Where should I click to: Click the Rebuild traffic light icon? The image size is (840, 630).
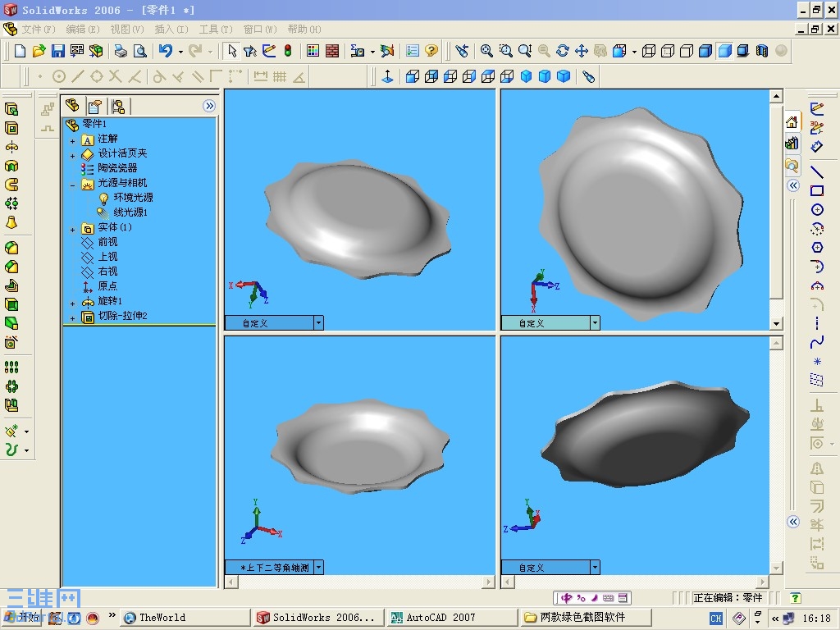288,51
